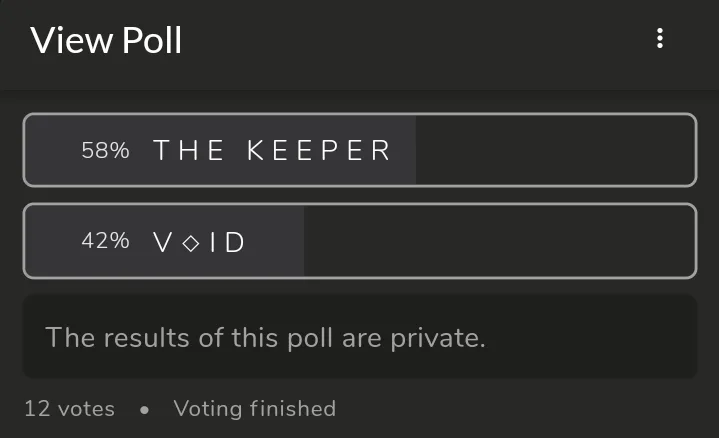Open the three-dot options menu

coord(659,39)
